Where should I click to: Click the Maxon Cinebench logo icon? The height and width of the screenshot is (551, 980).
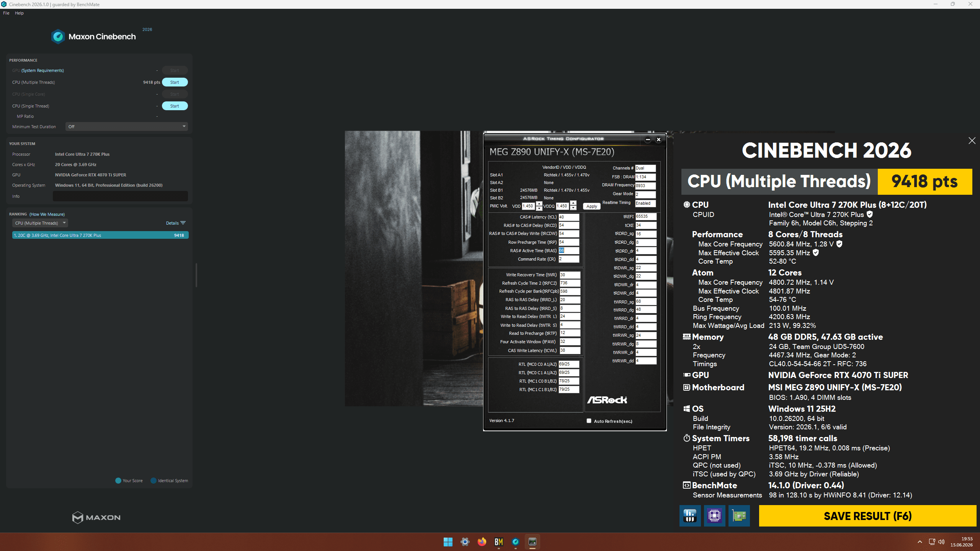coord(58,37)
